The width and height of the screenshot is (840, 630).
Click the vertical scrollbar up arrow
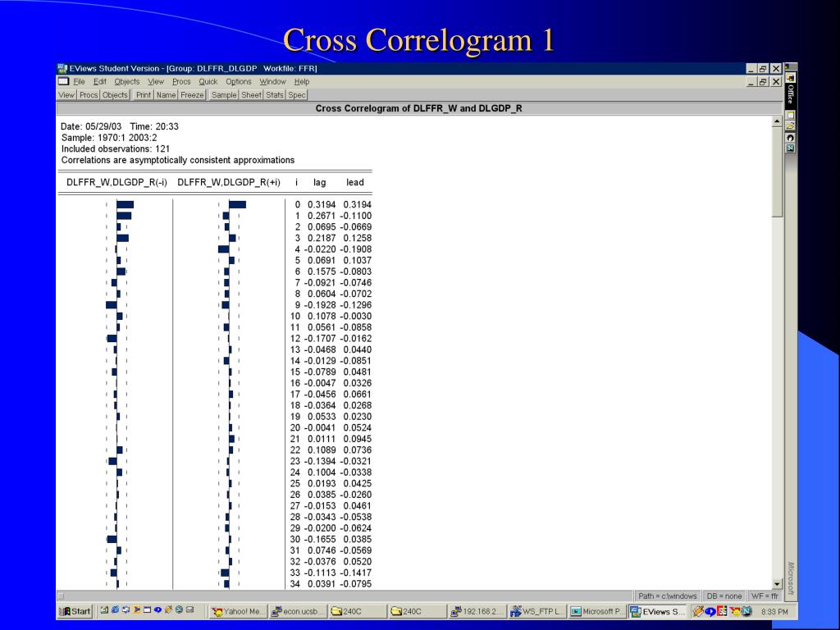point(778,122)
